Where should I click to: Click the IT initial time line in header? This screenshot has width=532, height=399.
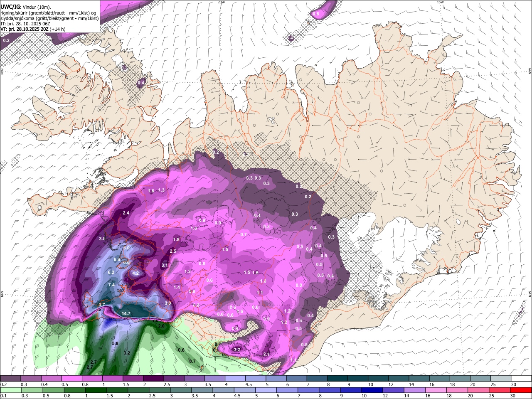point(25,24)
